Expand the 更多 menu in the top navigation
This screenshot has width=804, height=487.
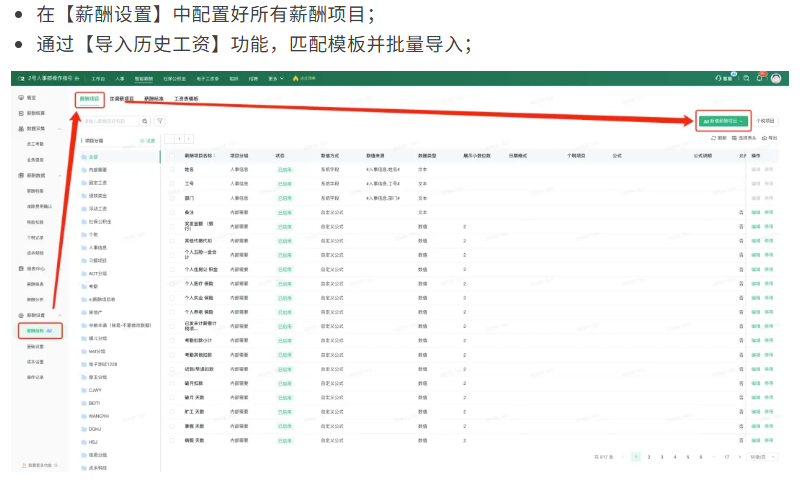tap(276, 78)
